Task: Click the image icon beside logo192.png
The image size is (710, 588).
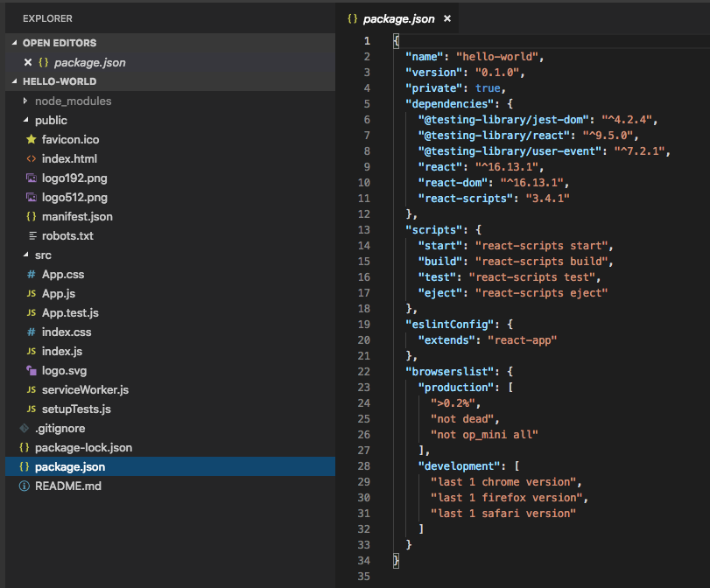Action: click(32, 178)
